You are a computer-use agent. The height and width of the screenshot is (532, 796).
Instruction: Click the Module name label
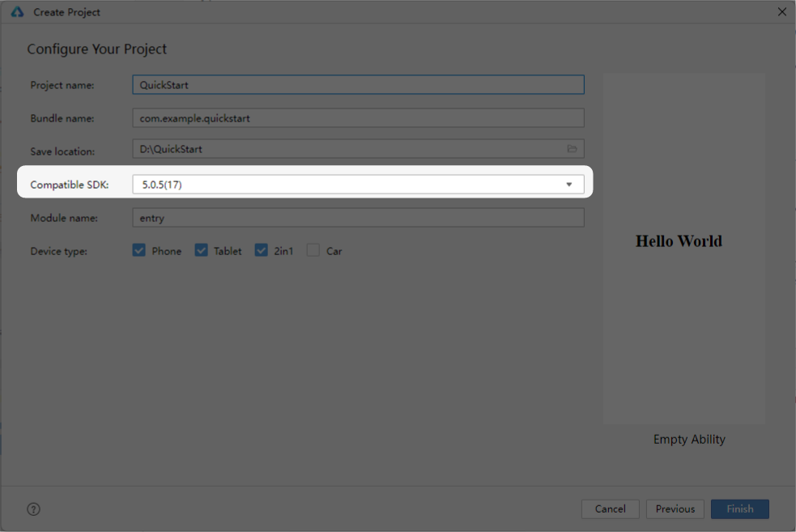(64, 218)
